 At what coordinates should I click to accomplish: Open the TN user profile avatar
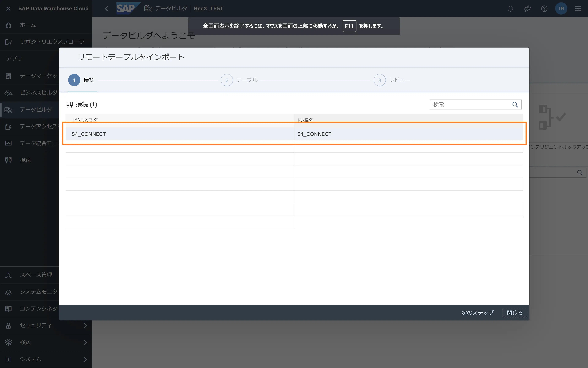pos(561,9)
